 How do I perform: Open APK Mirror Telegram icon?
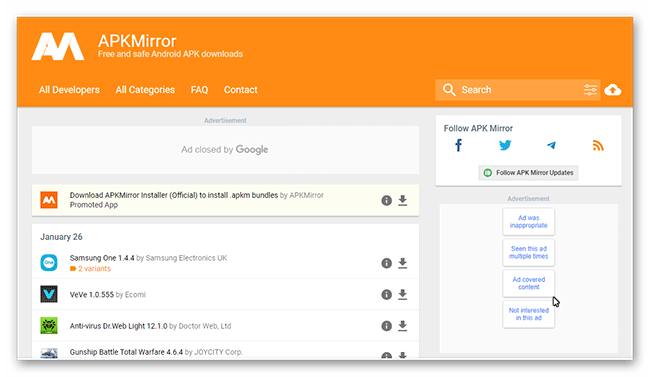tap(551, 145)
